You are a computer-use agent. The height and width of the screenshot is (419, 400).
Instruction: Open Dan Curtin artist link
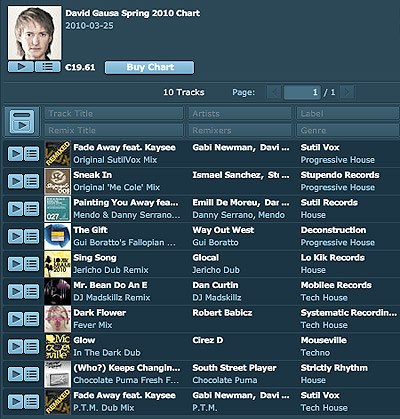(215, 285)
